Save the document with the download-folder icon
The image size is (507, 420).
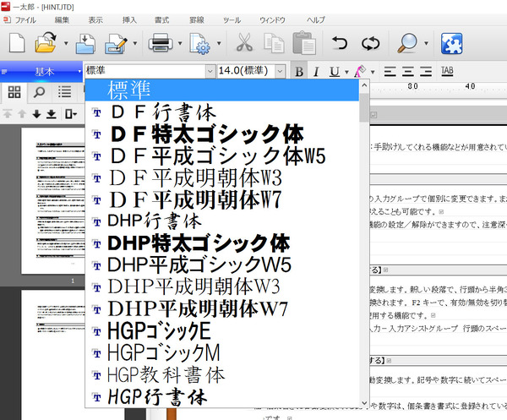pos(85,43)
